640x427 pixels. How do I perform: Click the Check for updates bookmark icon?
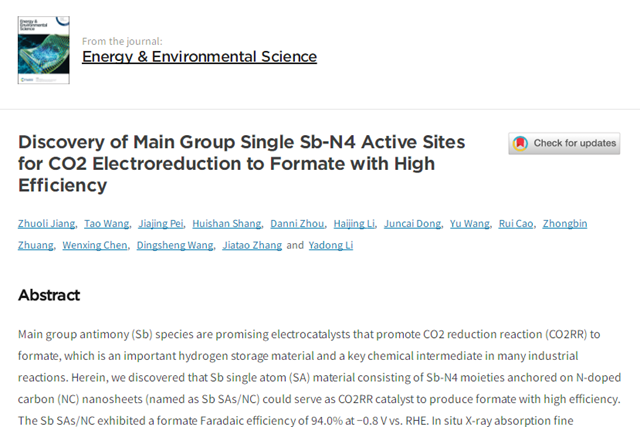click(520, 143)
